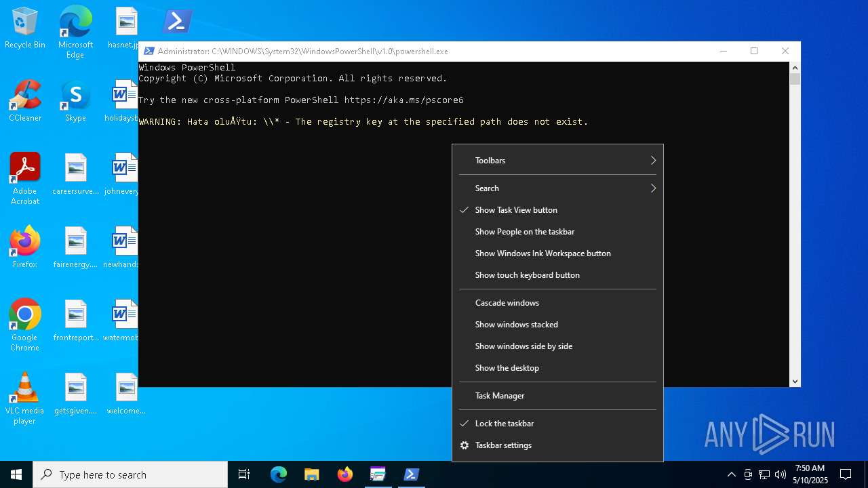Open Firefox from the taskbar
868x488 pixels.
pos(344,474)
